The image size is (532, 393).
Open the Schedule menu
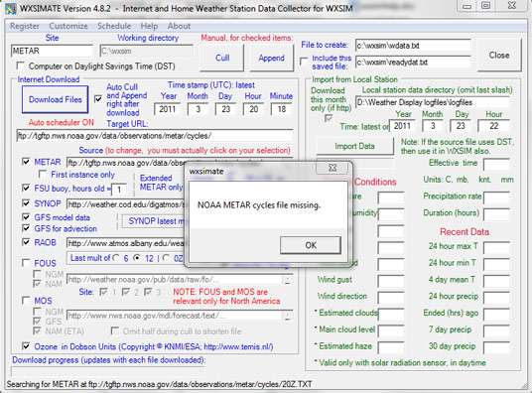(114, 26)
